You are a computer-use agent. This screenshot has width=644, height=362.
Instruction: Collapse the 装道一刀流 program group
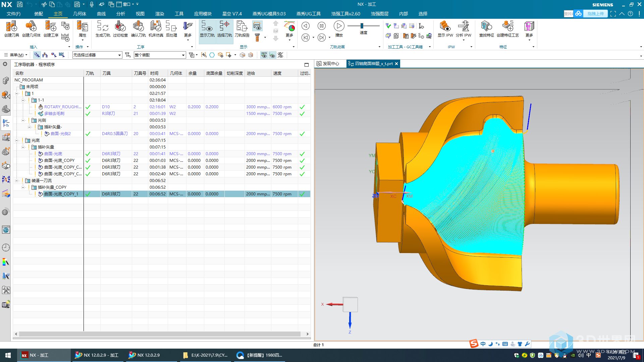click(17, 181)
